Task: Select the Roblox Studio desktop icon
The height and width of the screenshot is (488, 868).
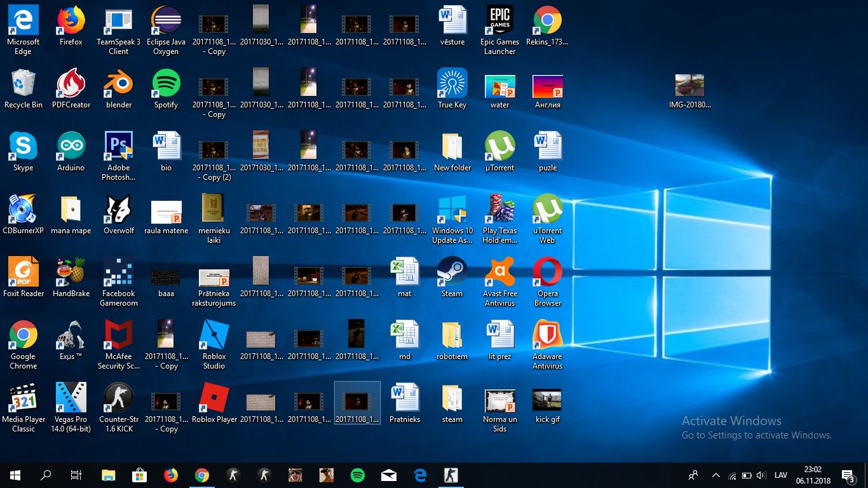Action: click(214, 345)
